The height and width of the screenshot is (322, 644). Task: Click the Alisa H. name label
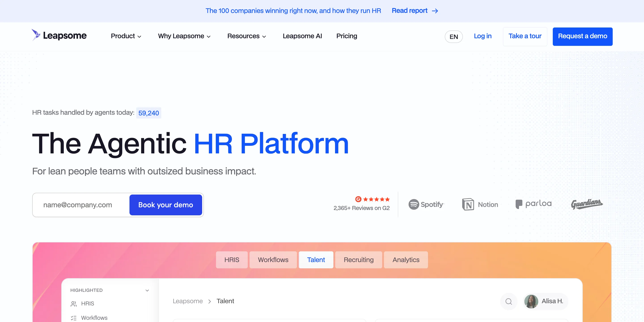tap(552, 301)
